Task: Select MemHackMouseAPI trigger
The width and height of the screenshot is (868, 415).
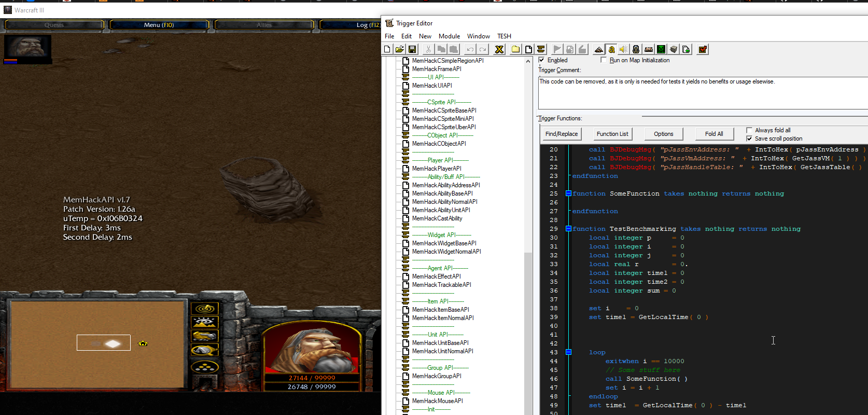Action: 438,401
